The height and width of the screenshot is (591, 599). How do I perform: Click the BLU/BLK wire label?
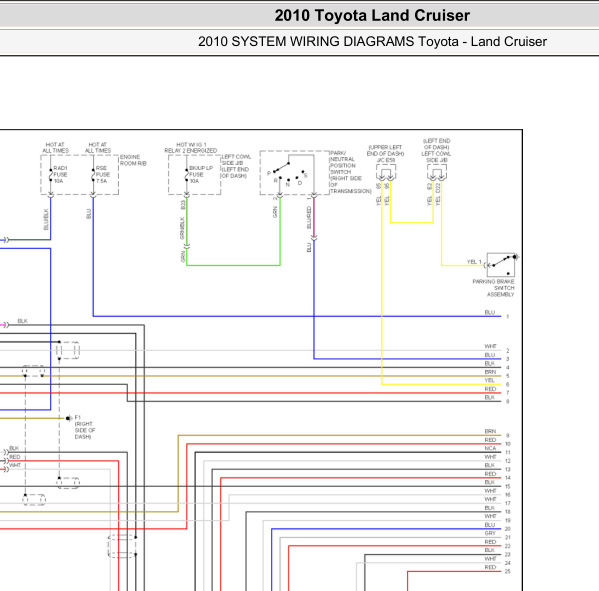point(46,219)
